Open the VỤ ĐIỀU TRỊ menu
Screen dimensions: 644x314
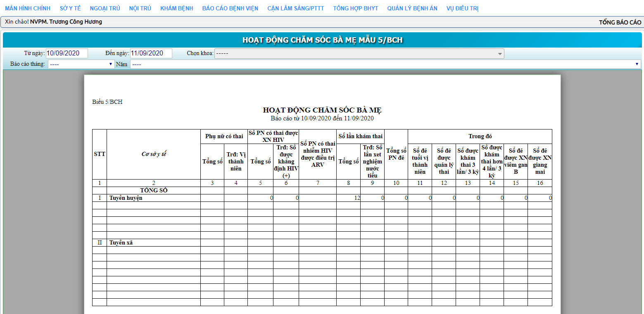click(463, 8)
